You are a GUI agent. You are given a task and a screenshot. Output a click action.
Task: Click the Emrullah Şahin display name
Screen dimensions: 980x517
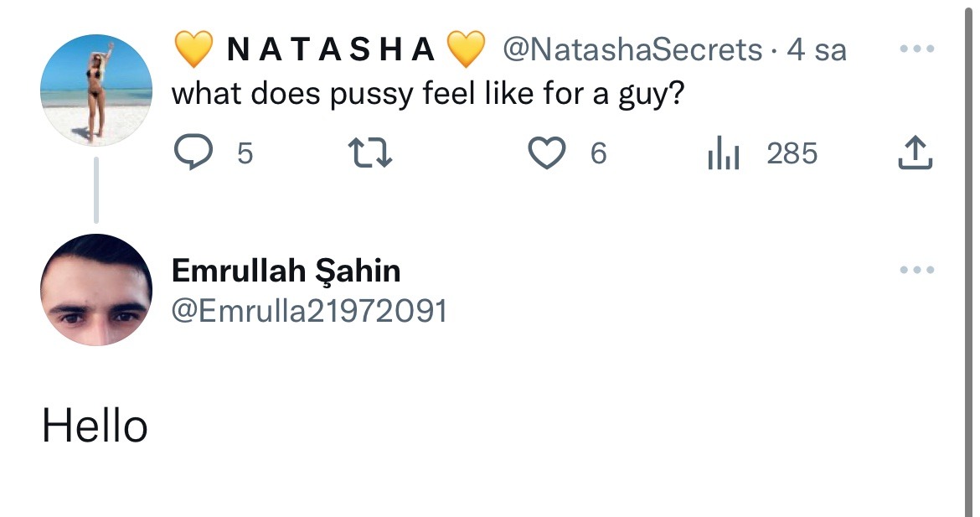(x=286, y=271)
